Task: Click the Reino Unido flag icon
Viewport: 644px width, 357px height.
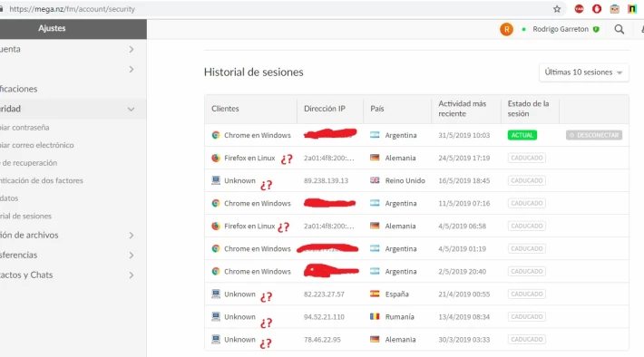Action: [375, 180]
